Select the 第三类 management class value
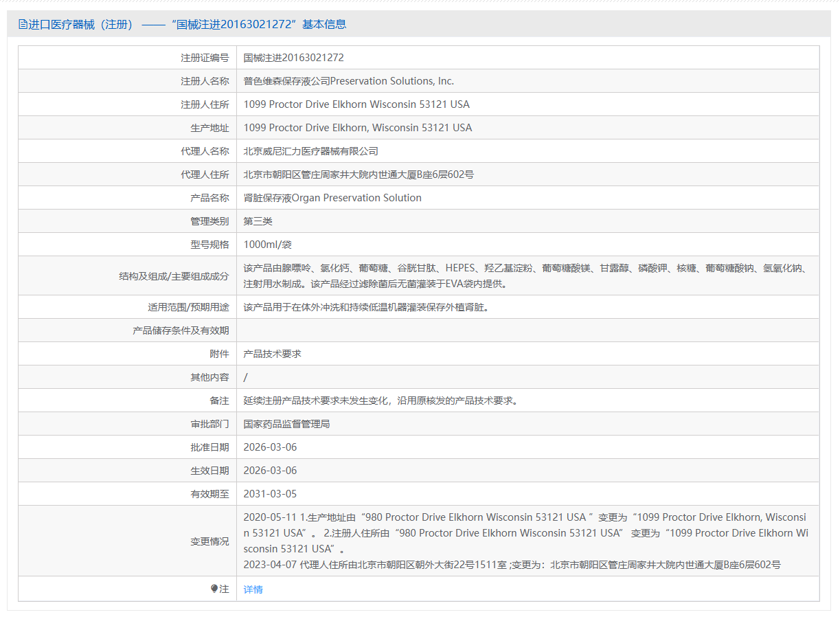 coord(258,221)
